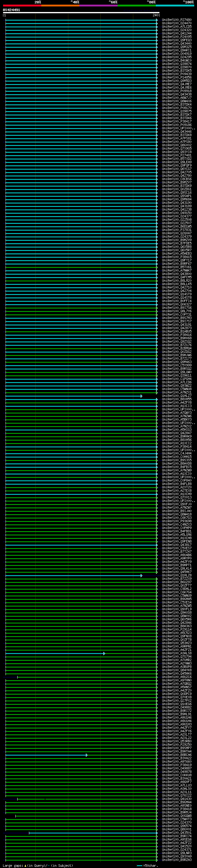Select the UniRef100_Q41430 label
197x868 pixels.
click(x=176, y=799)
